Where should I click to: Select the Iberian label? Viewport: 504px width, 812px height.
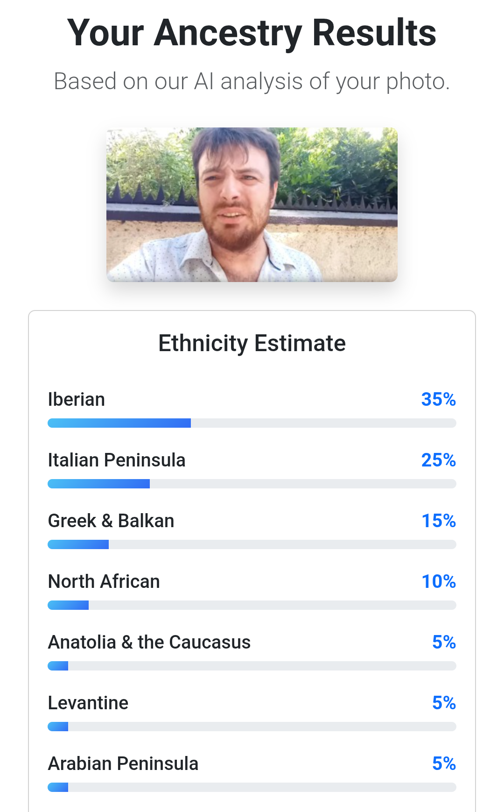click(77, 400)
